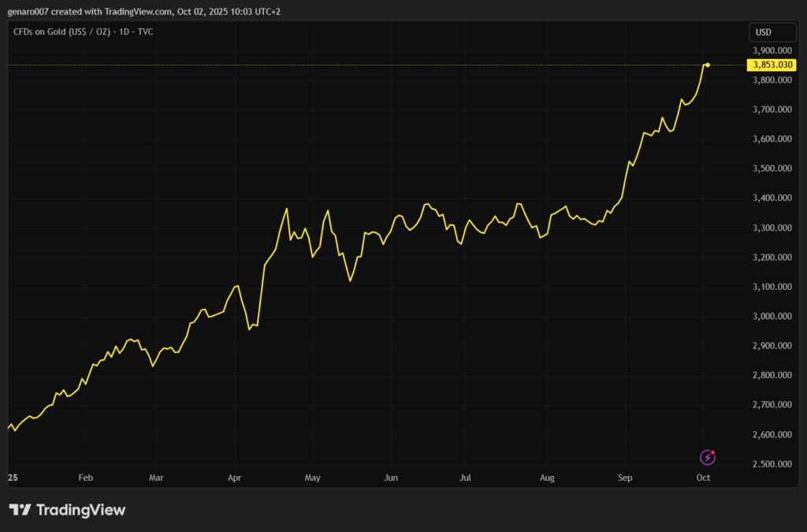The width and height of the screenshot is (807, 532).
Task: Click the 2,500.000 price scale label
Action: 772,464
